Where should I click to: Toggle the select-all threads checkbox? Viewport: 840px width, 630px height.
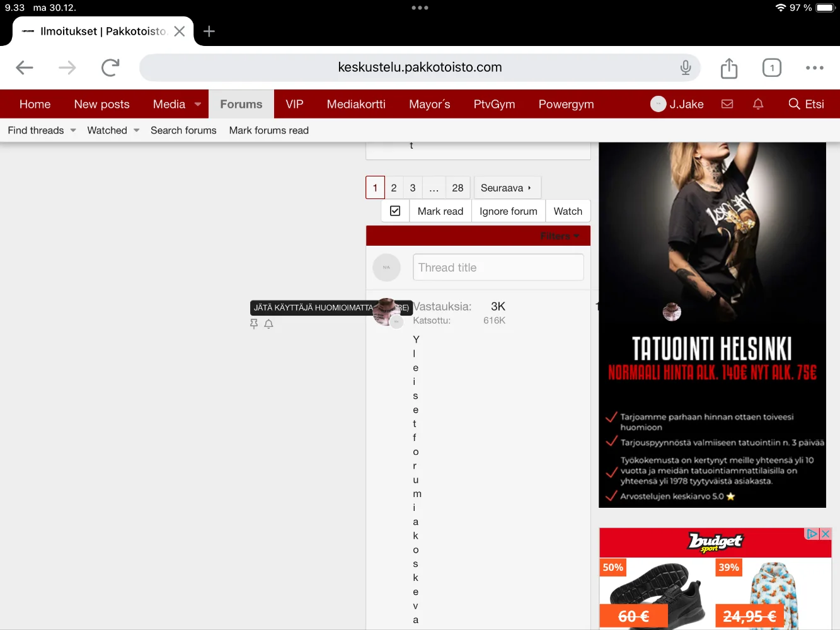point(395,211)
